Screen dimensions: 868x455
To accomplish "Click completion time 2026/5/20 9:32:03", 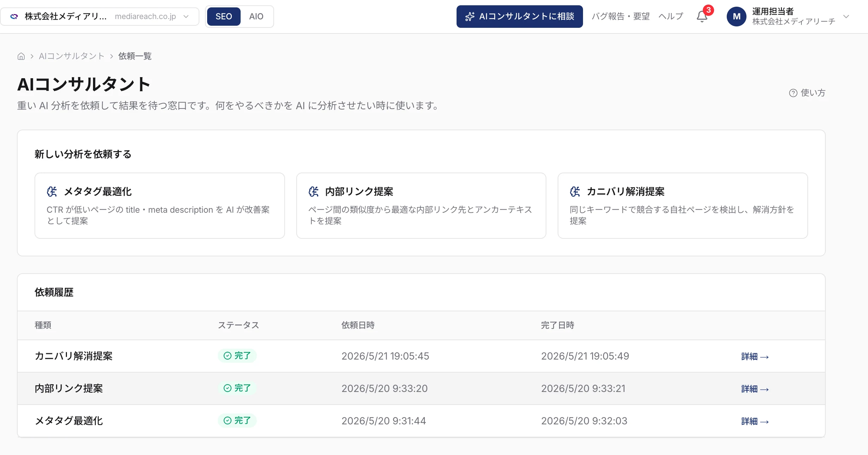I will 584,421.
